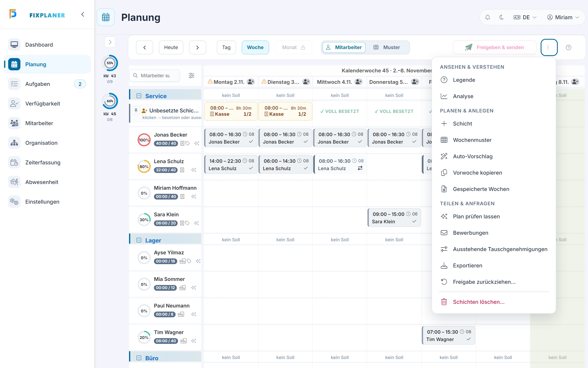Click the Heute button

tap(171, 47)
